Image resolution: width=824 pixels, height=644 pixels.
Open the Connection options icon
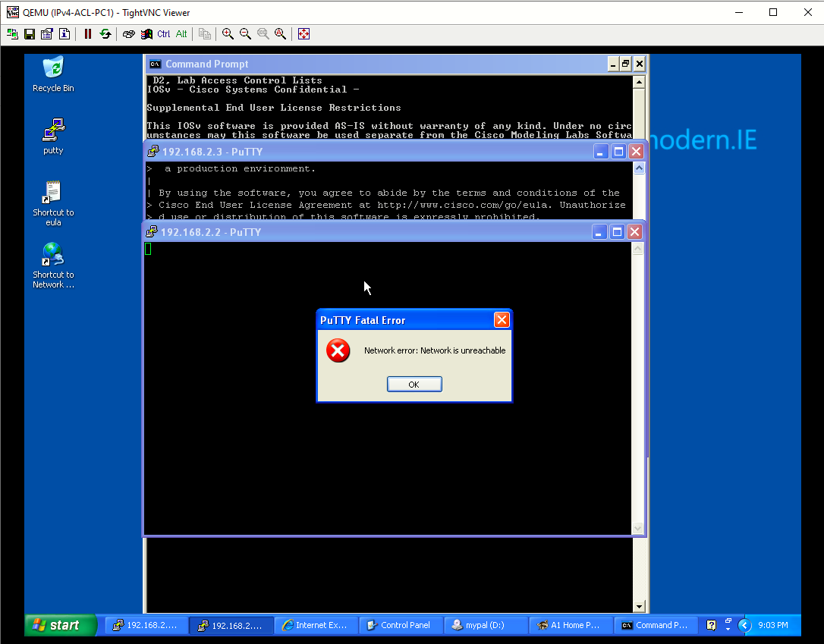point(47,34)
